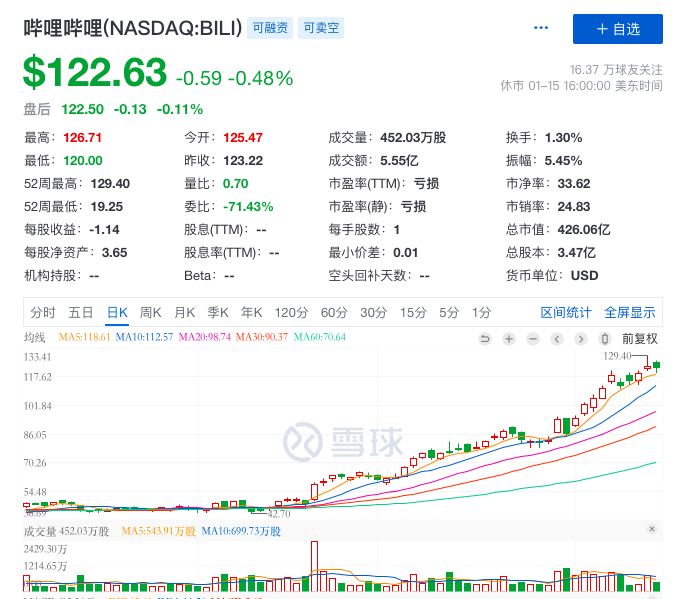The width and height of the screenshot is (674, 599).
Task: Click the volume MA10:699.73万股 label
Action: (241, 532)
